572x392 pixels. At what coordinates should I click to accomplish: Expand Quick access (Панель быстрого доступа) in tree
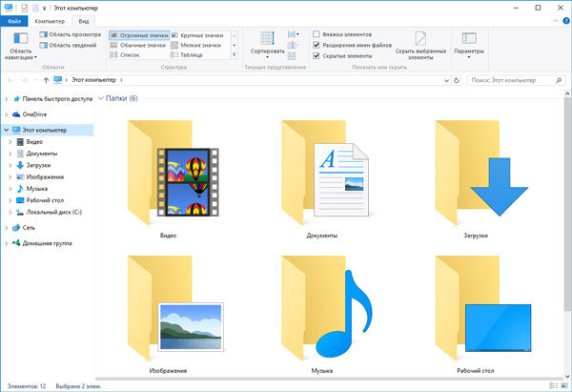click(7, 99)
